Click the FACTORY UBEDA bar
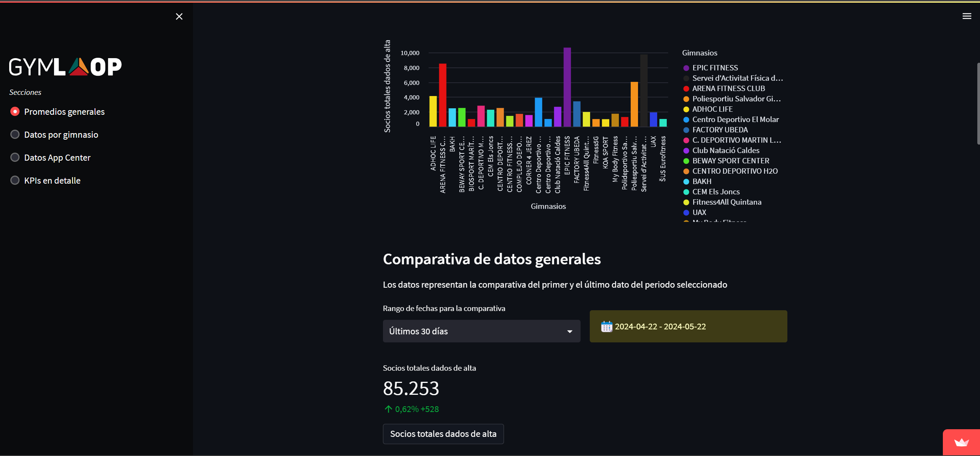 coord(577,114)
